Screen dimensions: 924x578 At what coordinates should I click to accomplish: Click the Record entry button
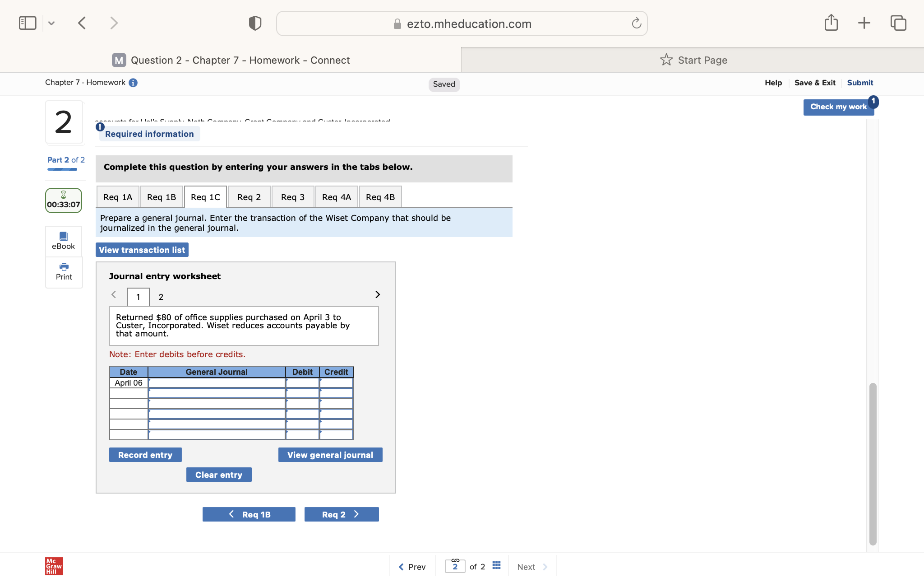[x=145, y=454]
